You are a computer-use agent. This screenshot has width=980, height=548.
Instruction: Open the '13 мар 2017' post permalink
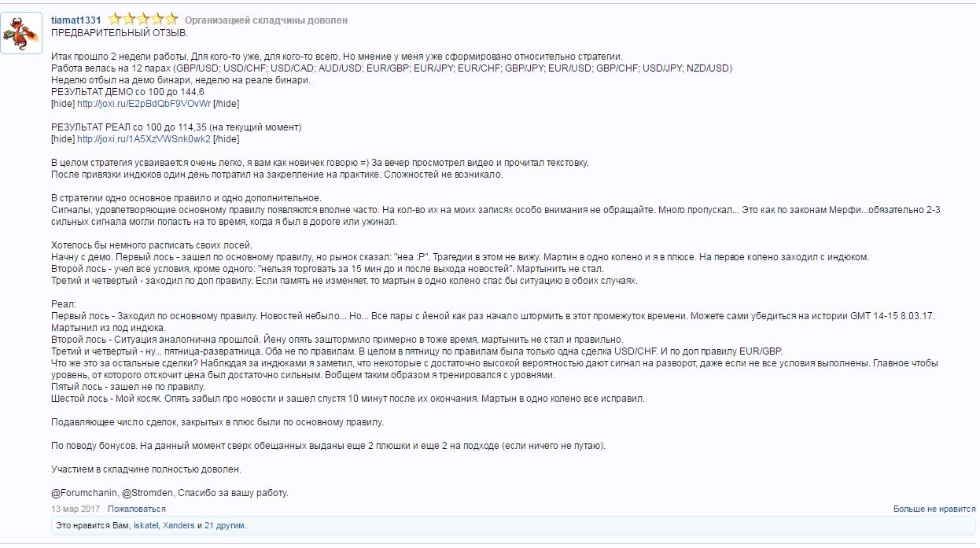(76, 509)
